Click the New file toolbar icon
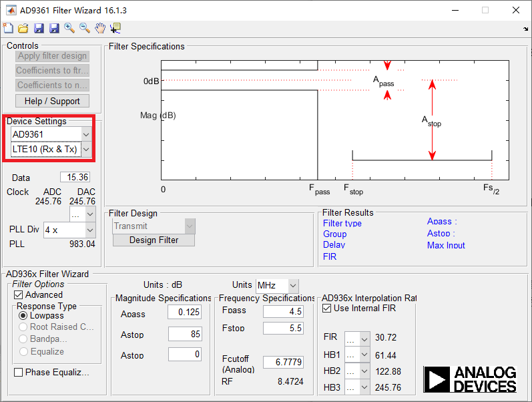The height and width of the screenshot is (402, 532). coord(8,28)
